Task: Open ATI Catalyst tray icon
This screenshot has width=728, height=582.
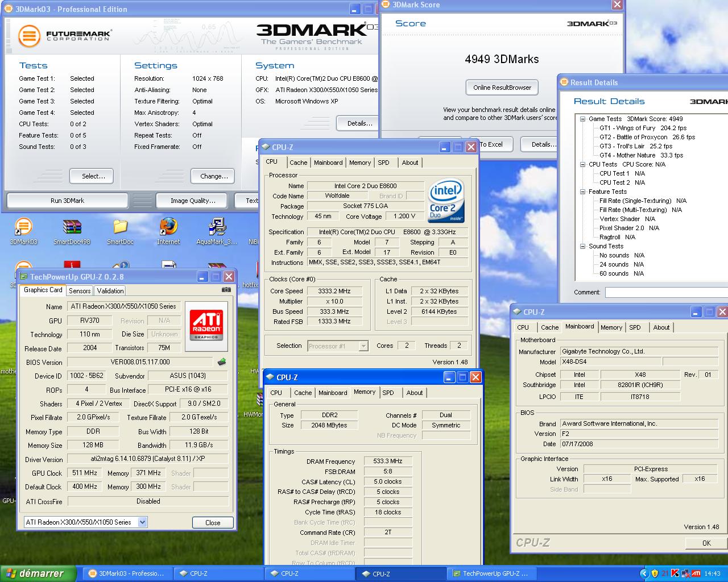Action: click(696, 573)
